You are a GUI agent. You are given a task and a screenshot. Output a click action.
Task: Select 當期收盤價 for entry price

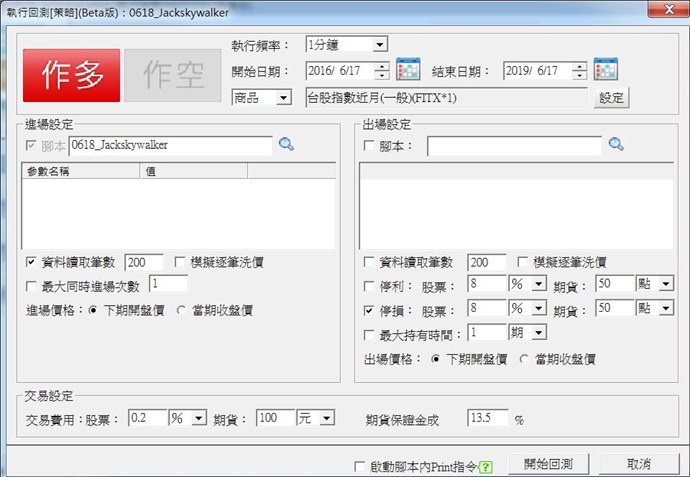(x=182, y=310)
